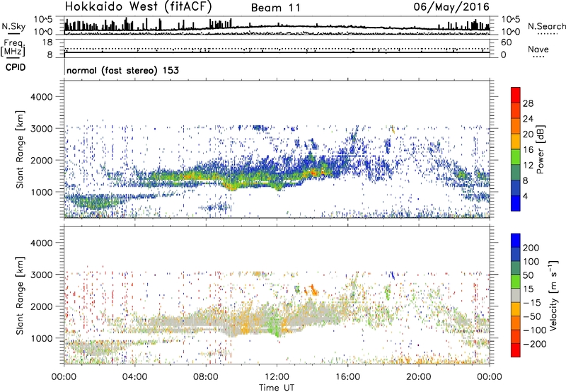Screen dimensions: 566x392
Task: Click the '24' tick on the Power colorbar
Action: [x=528, y=119]
